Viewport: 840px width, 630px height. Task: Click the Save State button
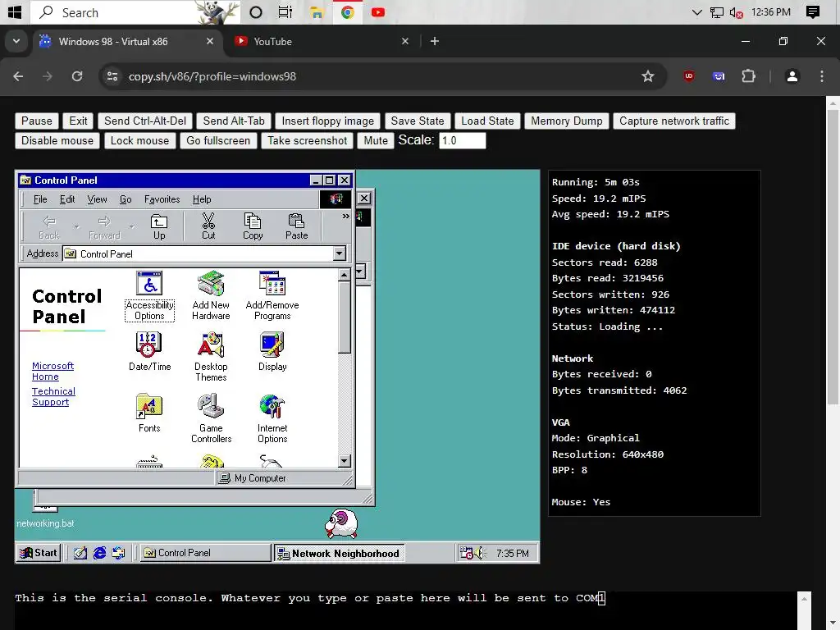418,121
